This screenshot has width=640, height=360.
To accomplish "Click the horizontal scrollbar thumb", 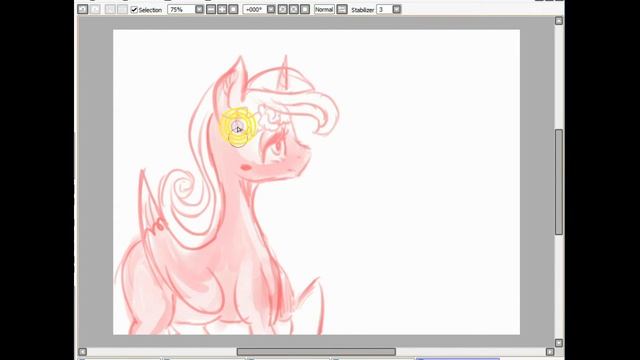I will [316, 351].
